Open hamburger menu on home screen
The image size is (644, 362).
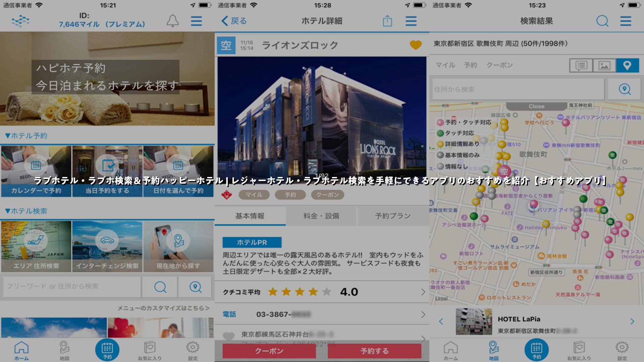coord(197,21)
